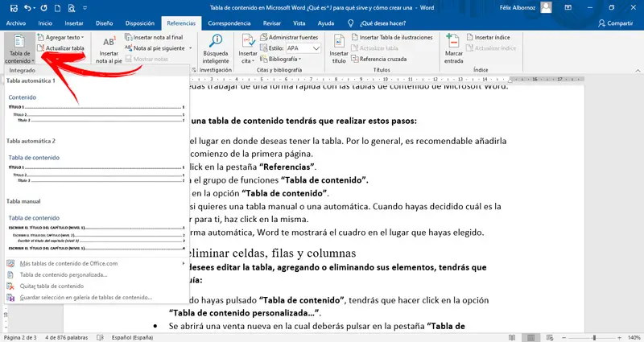Viewport: 644px width, 342px height.
Task: Click Insertar índice
Action: pos(489,37)
